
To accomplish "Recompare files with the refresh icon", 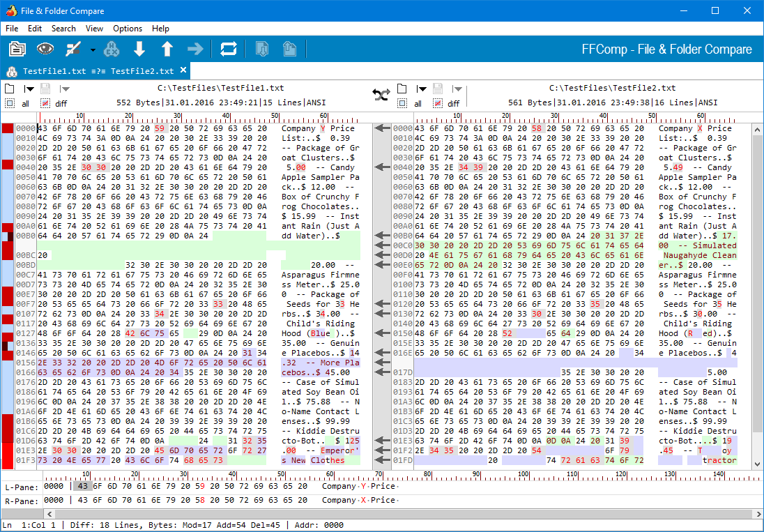I will (229, 49).
